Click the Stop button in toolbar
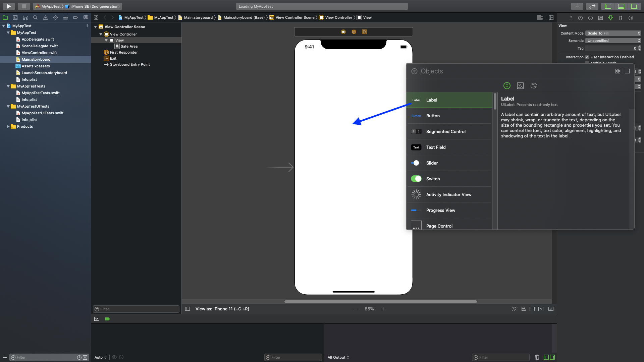The image size is (644, 362). click(x=24, y=6)
